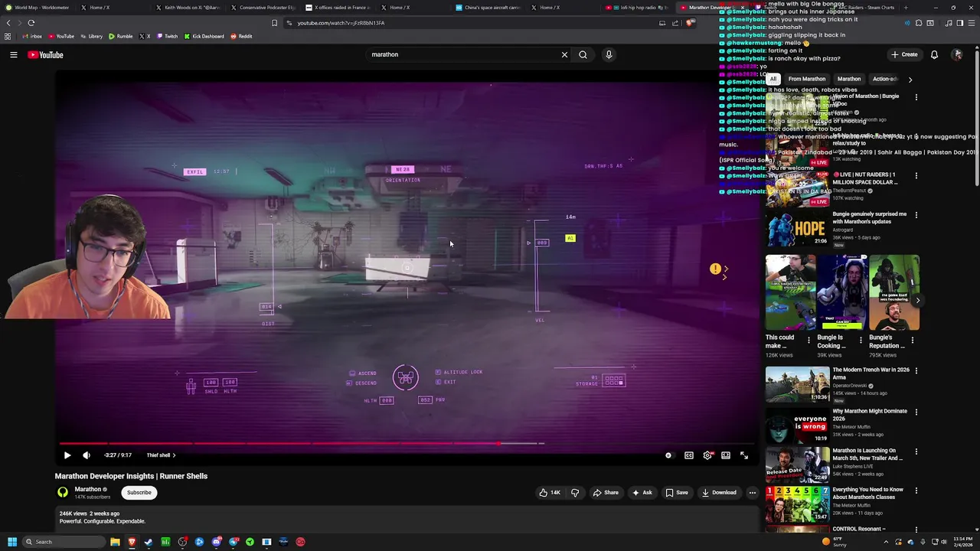Select the All filter chip
The image size is (980, 551).
(x=773, y=79)
